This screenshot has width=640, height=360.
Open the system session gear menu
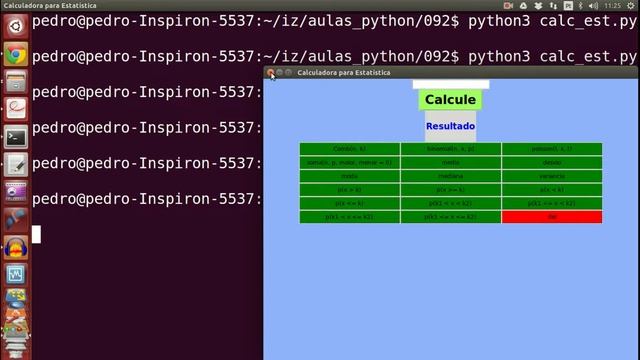(631, 6)
